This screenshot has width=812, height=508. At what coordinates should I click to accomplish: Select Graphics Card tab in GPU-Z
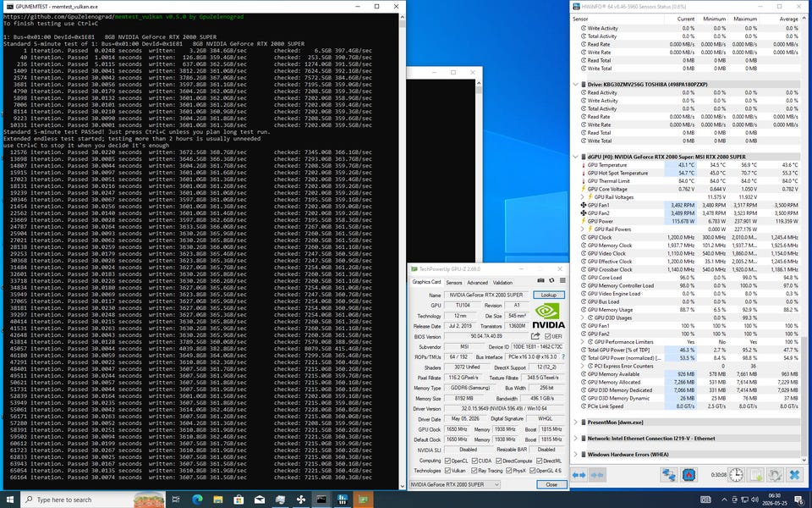[x=426, y=282]
